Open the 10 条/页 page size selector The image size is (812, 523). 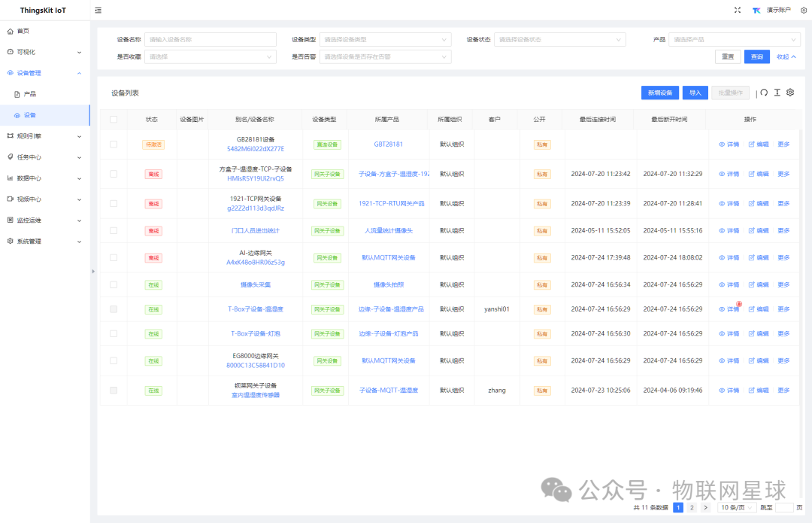coord(735,507)
